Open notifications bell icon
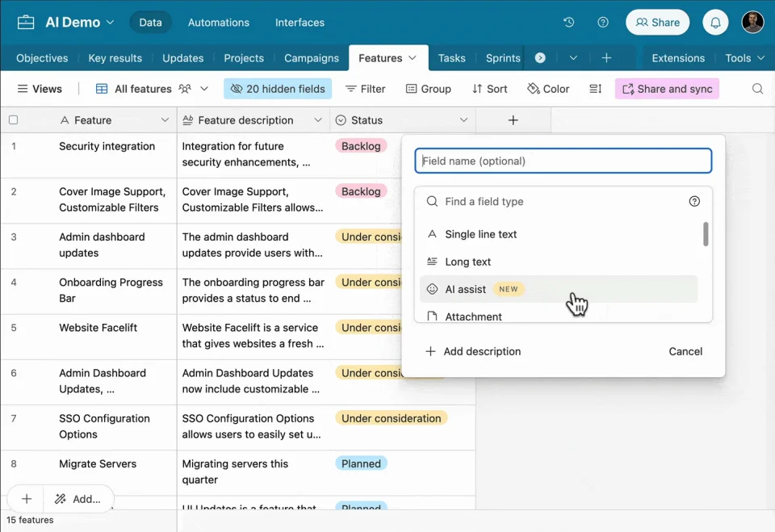This screenshot has height=532, width=775. click(x=715, y=23)
